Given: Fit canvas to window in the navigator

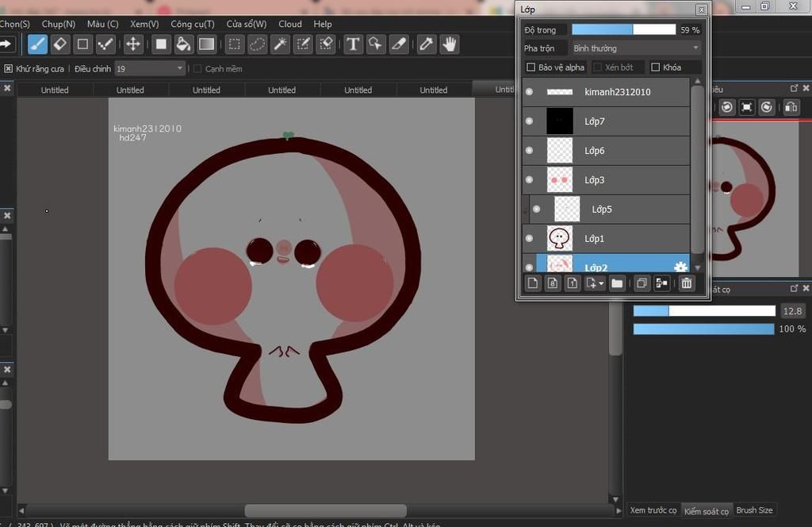Looking at the screenshot, I should (x=747, y=107).
